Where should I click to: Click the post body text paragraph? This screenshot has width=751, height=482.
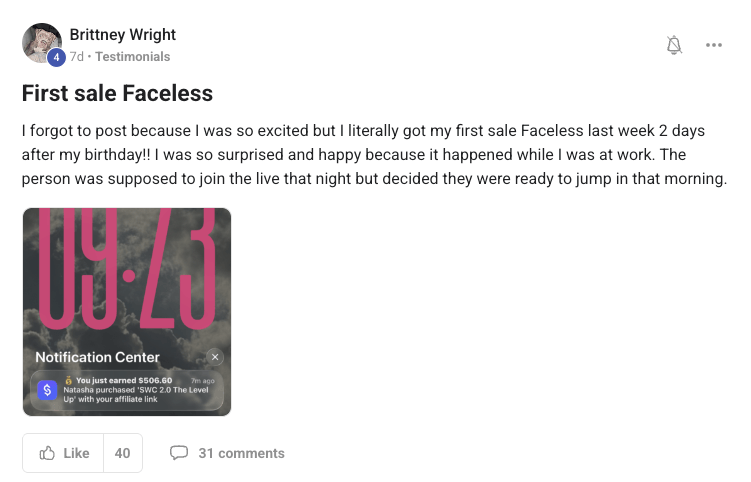(x=373, y=155)
